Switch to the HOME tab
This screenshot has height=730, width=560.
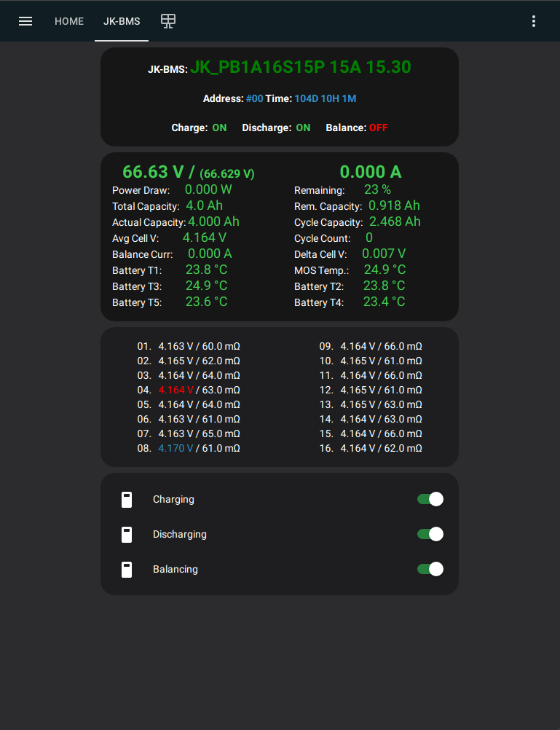pos(69,21)
